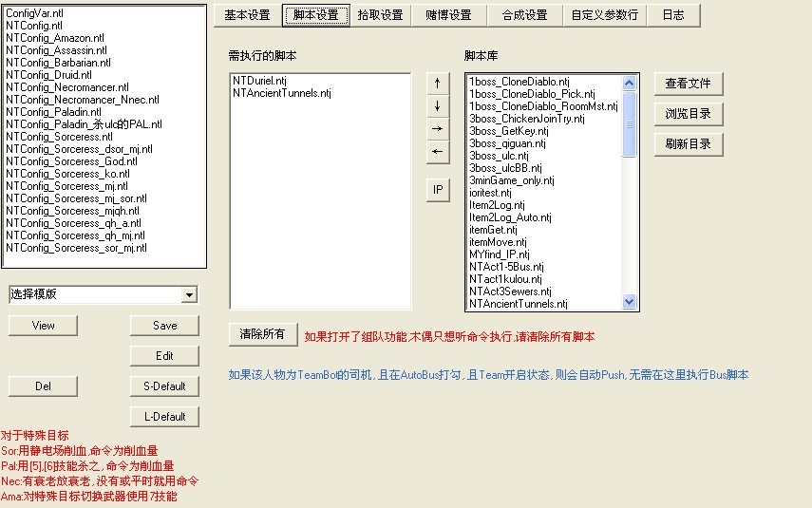The height and width of the screenshot is (508, 812).
Task: Select NTConfig_Sorceress_sor_mj.ntl file
Action: (x=76, y=248)
